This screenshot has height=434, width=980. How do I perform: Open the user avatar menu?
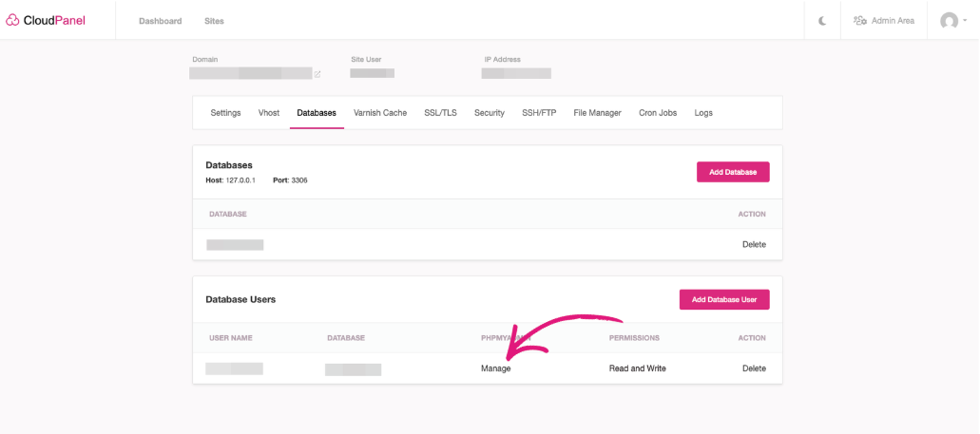(x=949, y=21)
